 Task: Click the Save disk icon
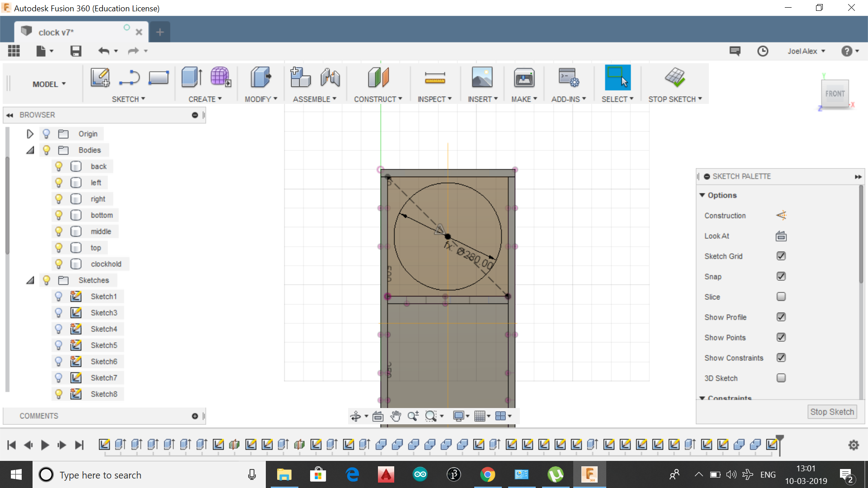click(x=75, y=51)
